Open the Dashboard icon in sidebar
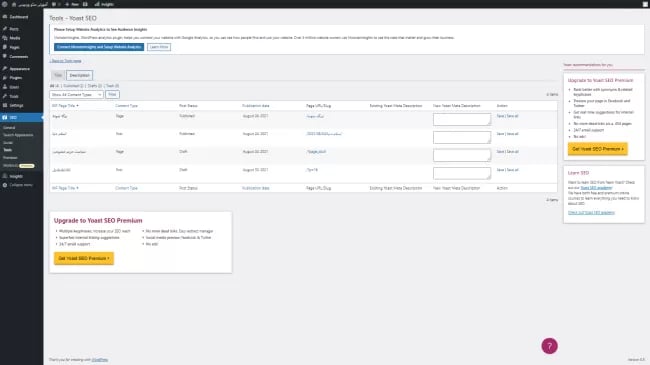 [5, 17]
